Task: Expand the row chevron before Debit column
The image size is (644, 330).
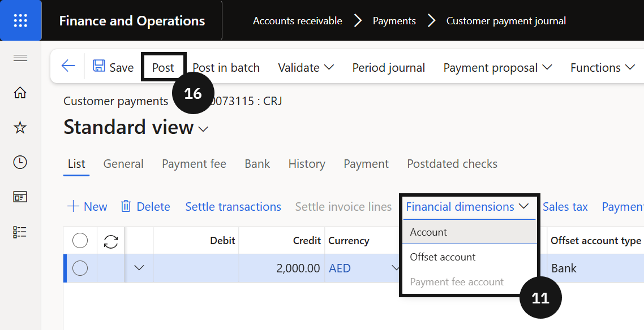Action: point(139,268)
